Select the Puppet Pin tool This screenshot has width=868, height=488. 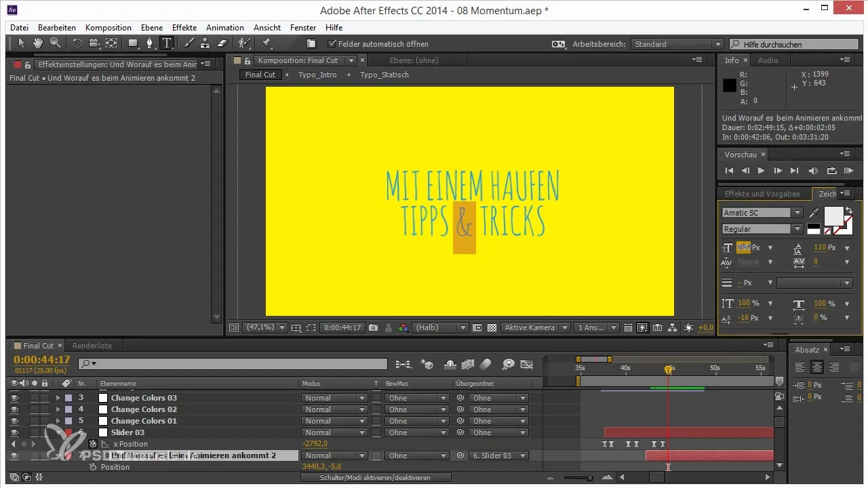point(266,43)
